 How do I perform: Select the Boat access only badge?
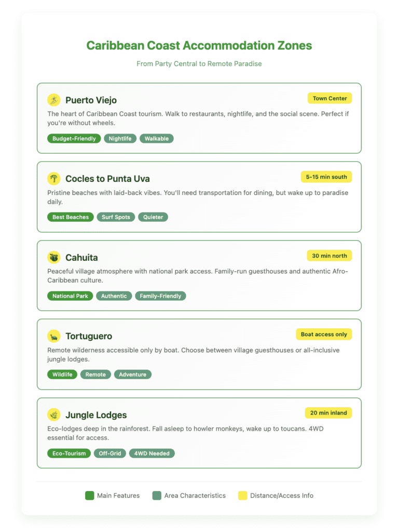point(324,335)
